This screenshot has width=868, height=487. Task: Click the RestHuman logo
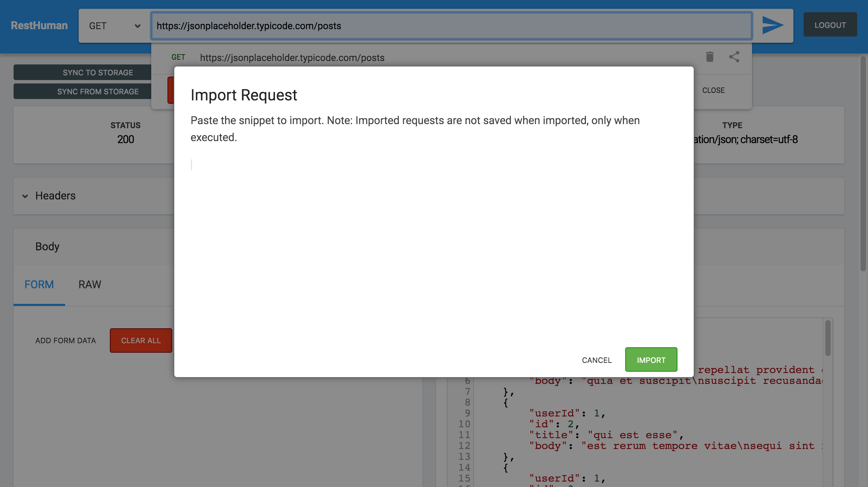tap(39, 25)
